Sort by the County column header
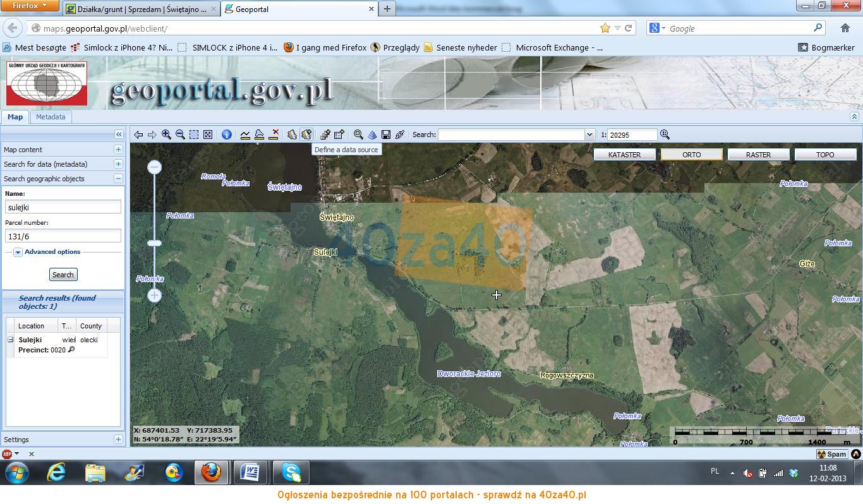This screenshot has height=504, width=863. coord(91,326)
